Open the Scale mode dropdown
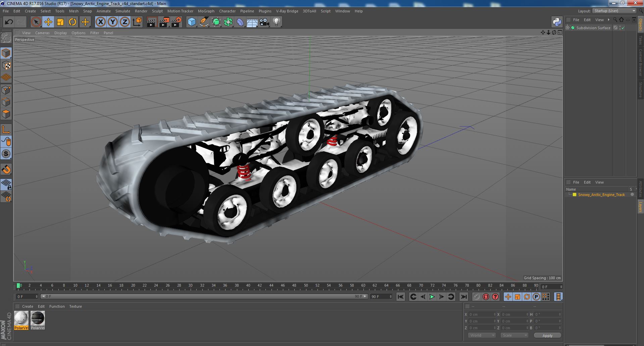The image size is (644, 346). click(x=514, y=335)
